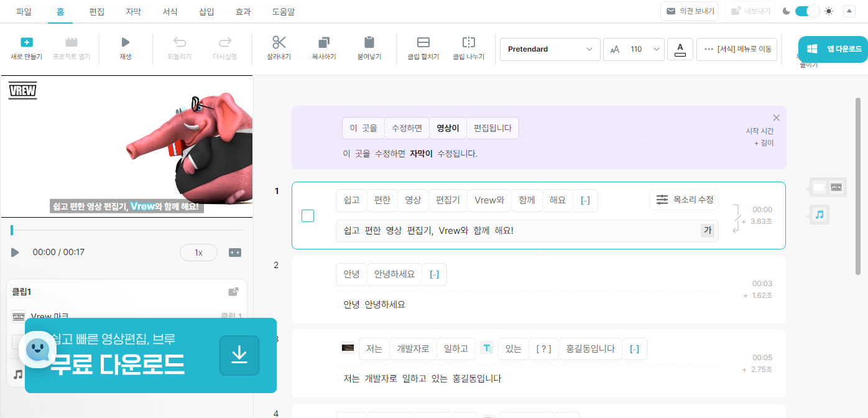Viewport: 868px width, 418px height.
Task: Select the word 홍길동입니다 in clip 3
Action: (x=590, y=349)
